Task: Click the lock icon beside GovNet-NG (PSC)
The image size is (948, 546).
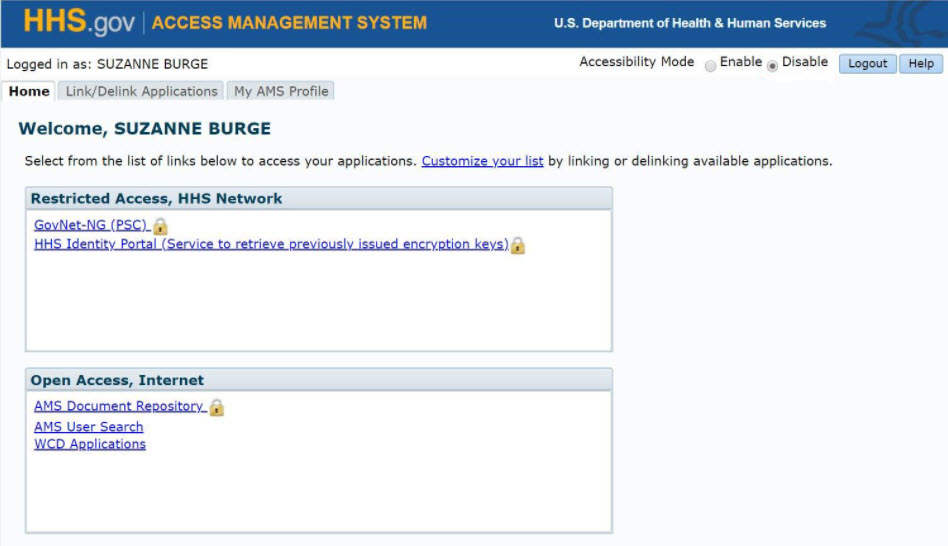Action: (x=160, y=227)
